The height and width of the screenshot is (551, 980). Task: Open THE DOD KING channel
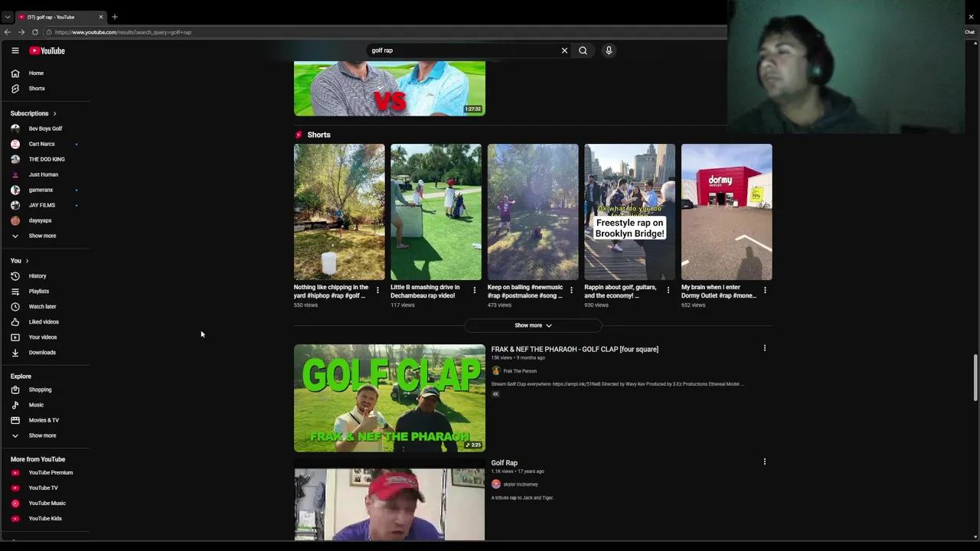(45, 159)
